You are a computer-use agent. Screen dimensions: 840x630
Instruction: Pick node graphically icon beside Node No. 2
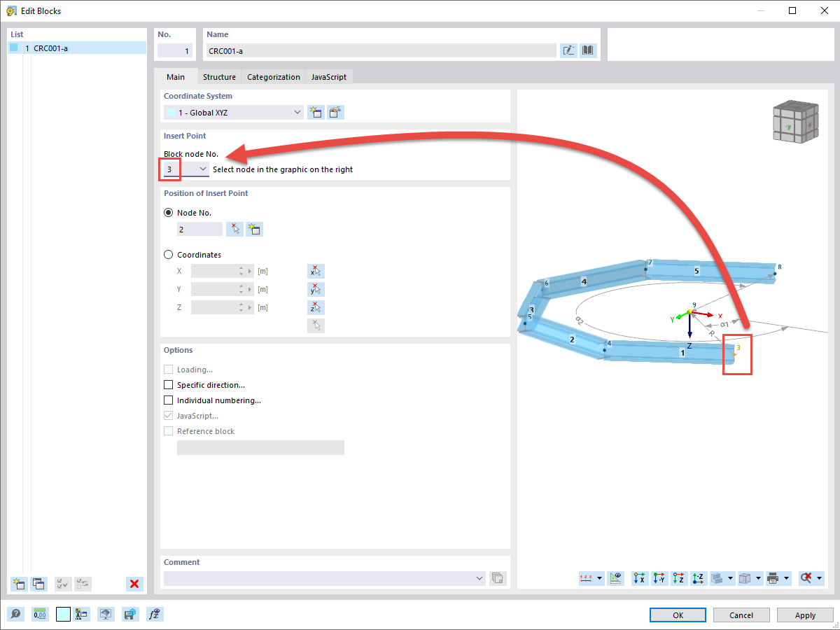(x=234, y=229)
